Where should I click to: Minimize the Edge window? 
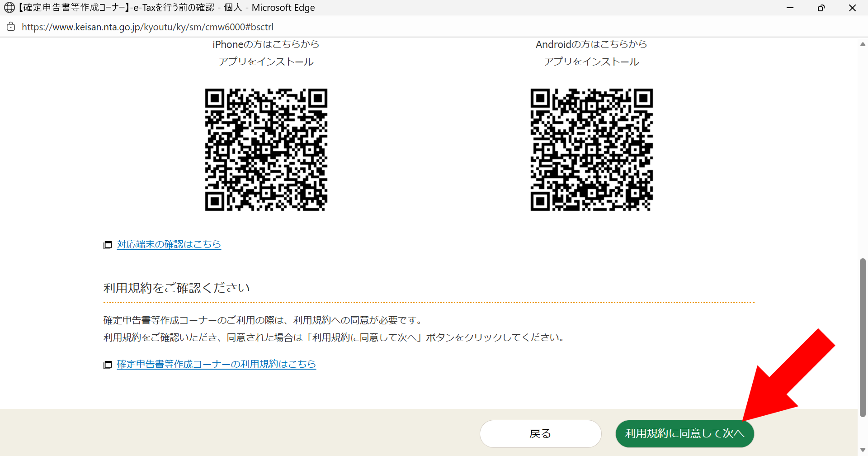(790, 8)
